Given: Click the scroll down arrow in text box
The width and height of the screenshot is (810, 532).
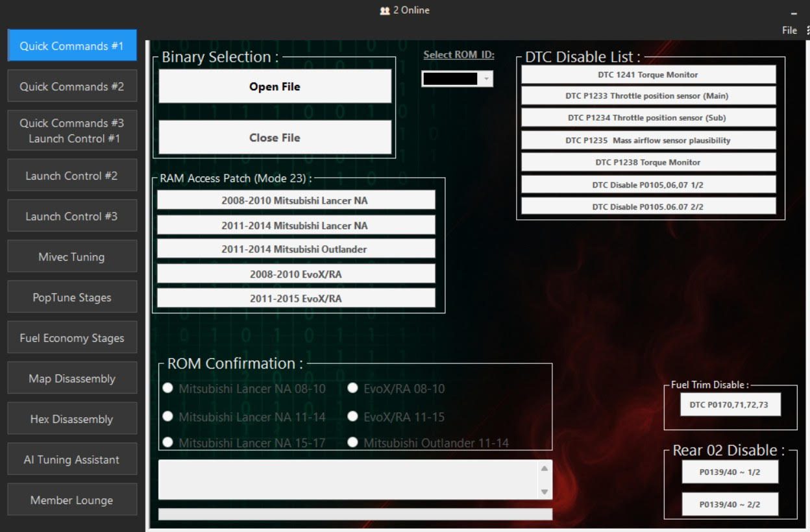Looking at the screenshot, I should point(545,492).
